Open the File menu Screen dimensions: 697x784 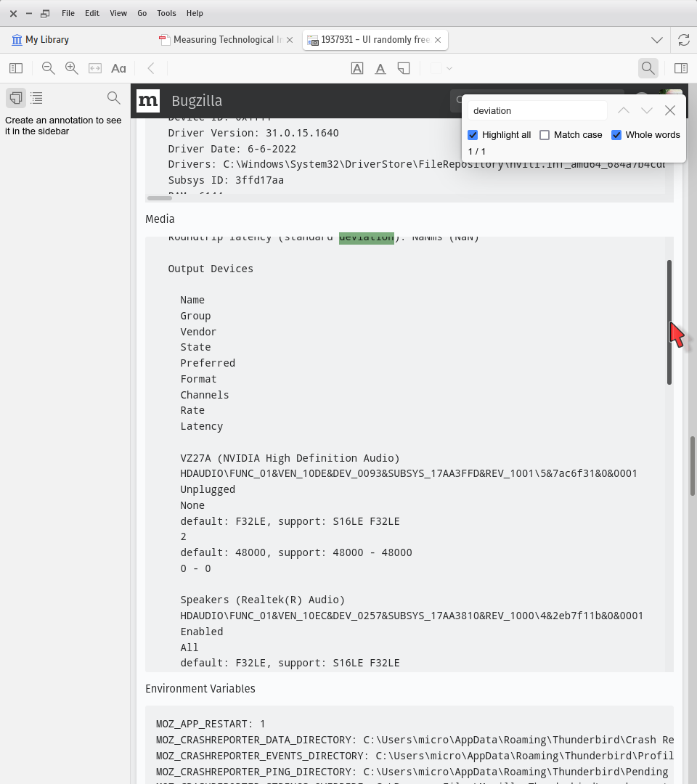[68, 13]
